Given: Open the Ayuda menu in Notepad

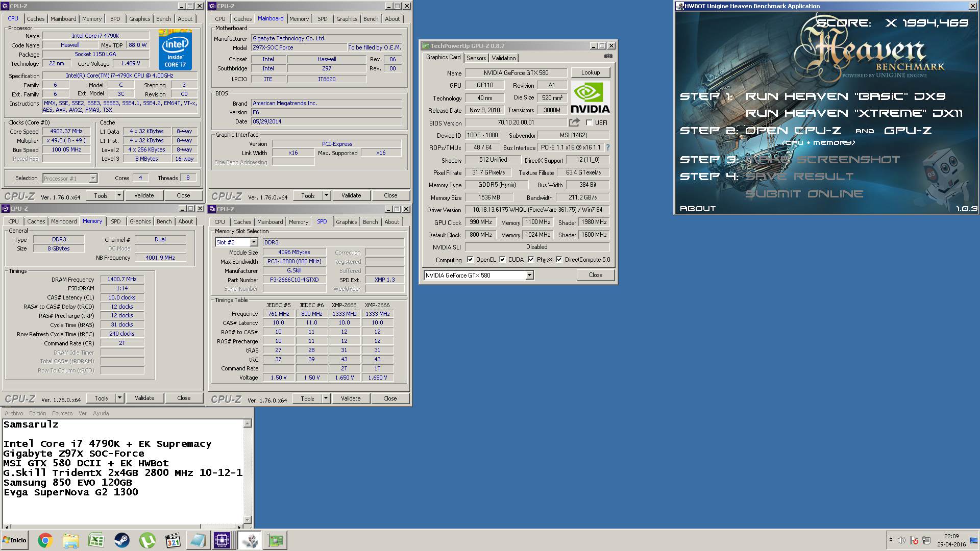Looking at the screenshot, I should click(x=101, y=413).
